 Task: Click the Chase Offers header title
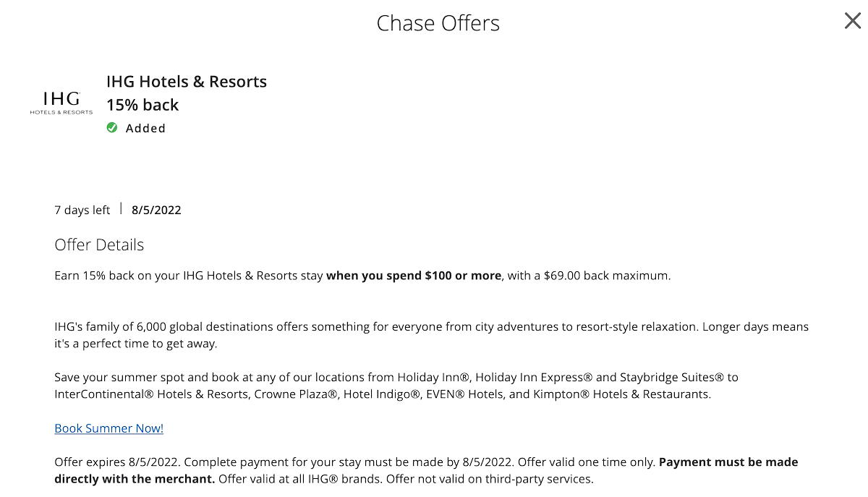[x=438, y=22]
